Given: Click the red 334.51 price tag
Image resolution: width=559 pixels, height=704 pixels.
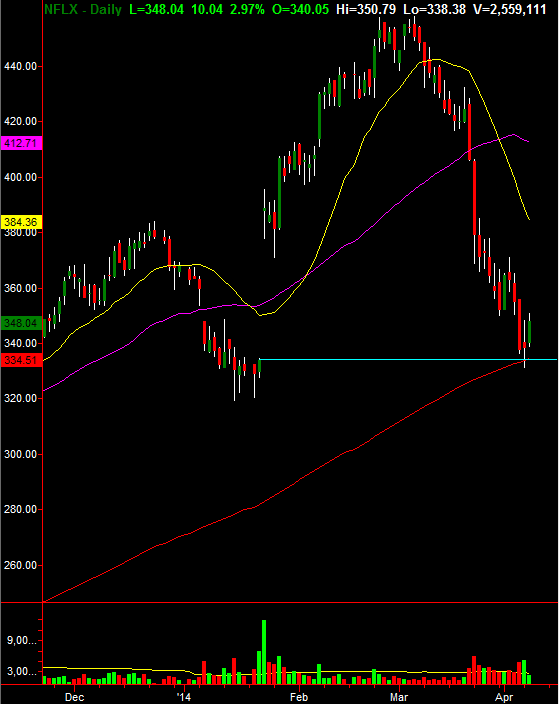Looking at the screenshot, I should [x=21, y=360].
